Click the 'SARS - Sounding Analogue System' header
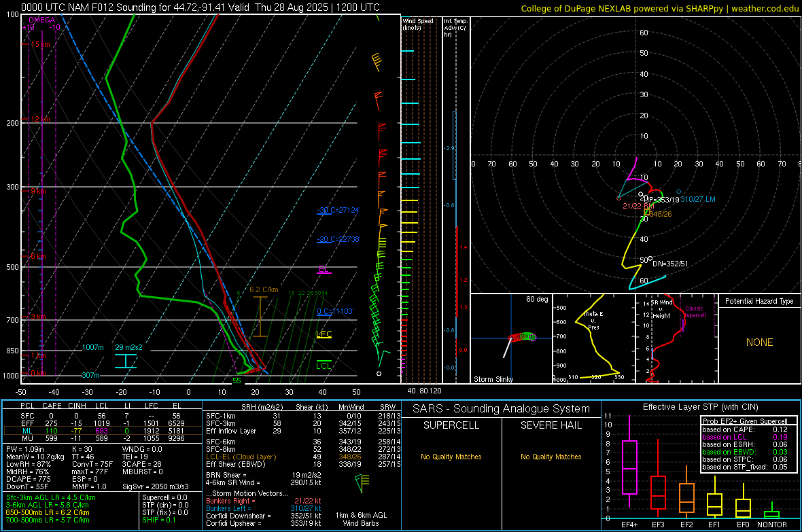Screen dimensions: 802x532 502,409
